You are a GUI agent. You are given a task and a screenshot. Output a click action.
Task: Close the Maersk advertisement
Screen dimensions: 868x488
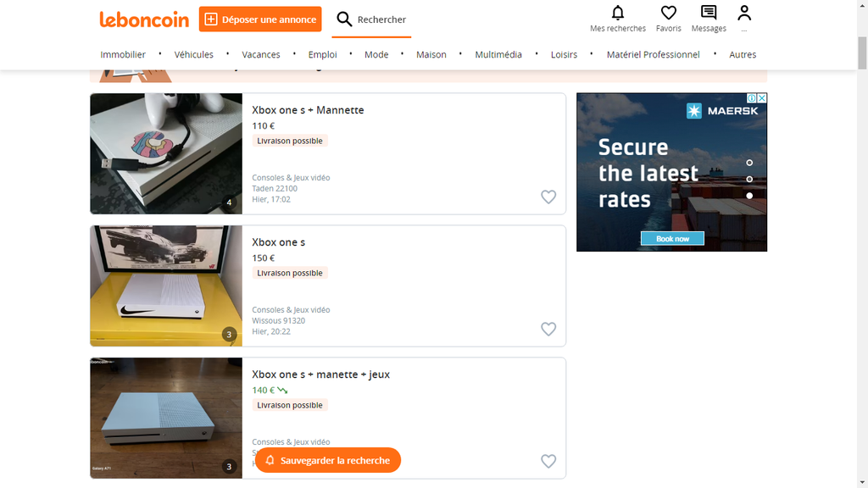[761, 98]
